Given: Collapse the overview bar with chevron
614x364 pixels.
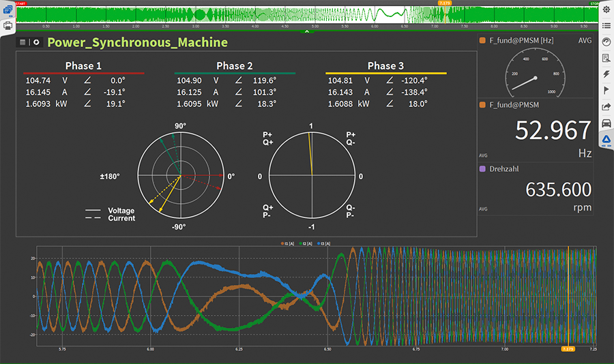Looking at the screenshot, I should tap(307, 31).
